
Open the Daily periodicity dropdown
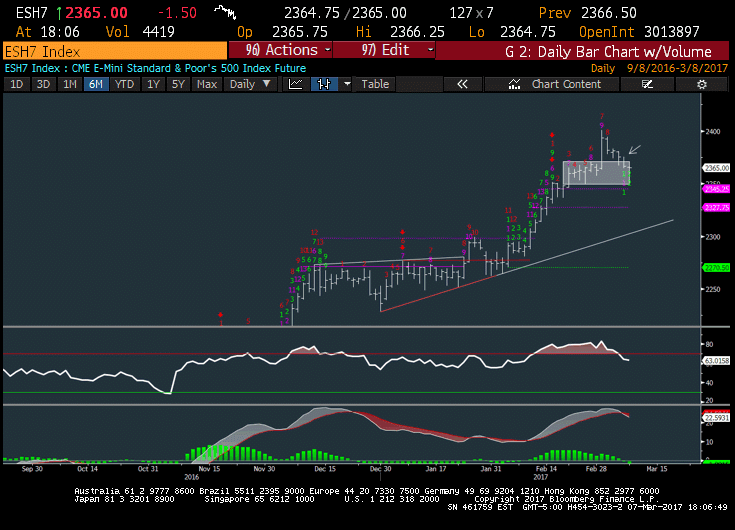250,84
